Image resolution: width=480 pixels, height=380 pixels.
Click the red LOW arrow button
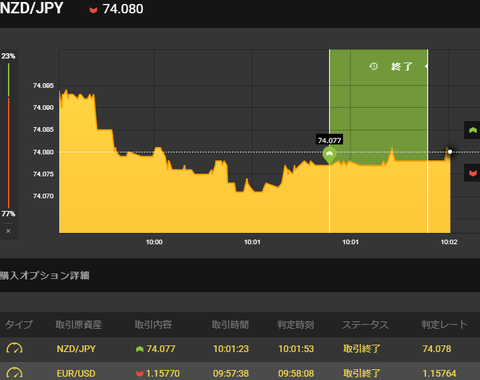472,173
